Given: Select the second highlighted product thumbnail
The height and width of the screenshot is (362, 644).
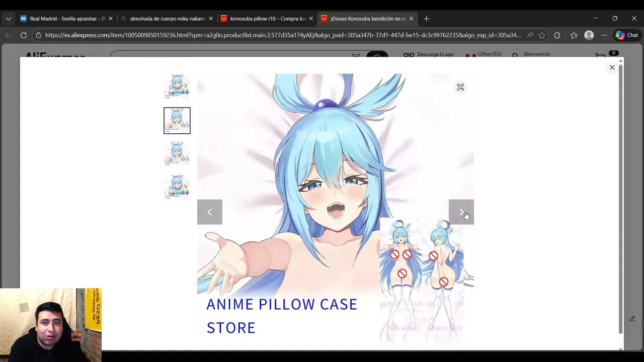Looking at the screenshot, I should [177, 121].
